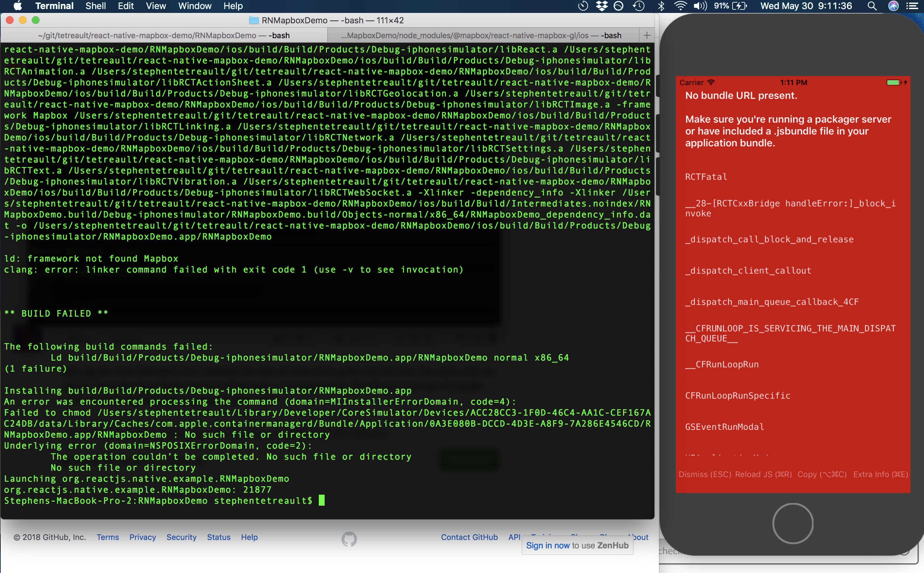Zoom the Terminal window with the green button

[36, 20]
